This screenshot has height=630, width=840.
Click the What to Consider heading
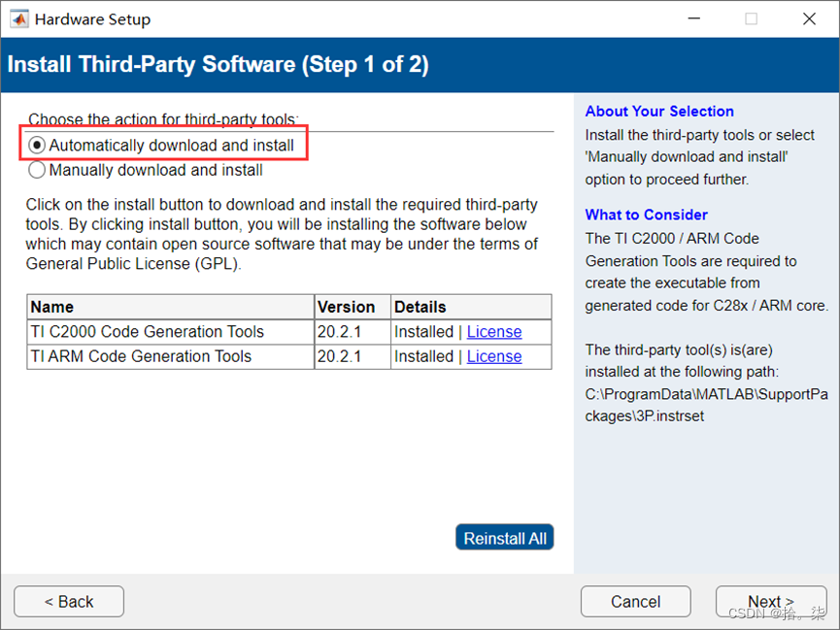[646, 215]
